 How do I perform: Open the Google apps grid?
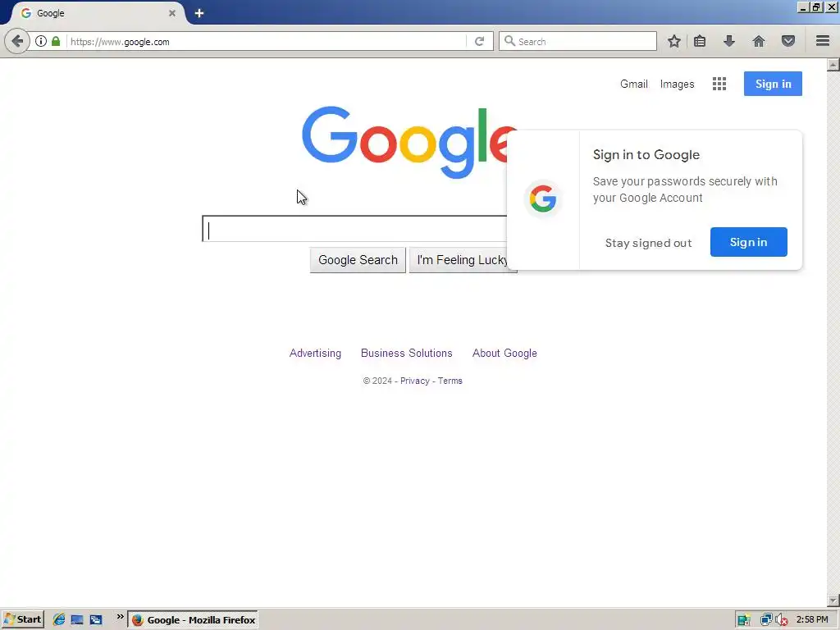click(719, 84)
